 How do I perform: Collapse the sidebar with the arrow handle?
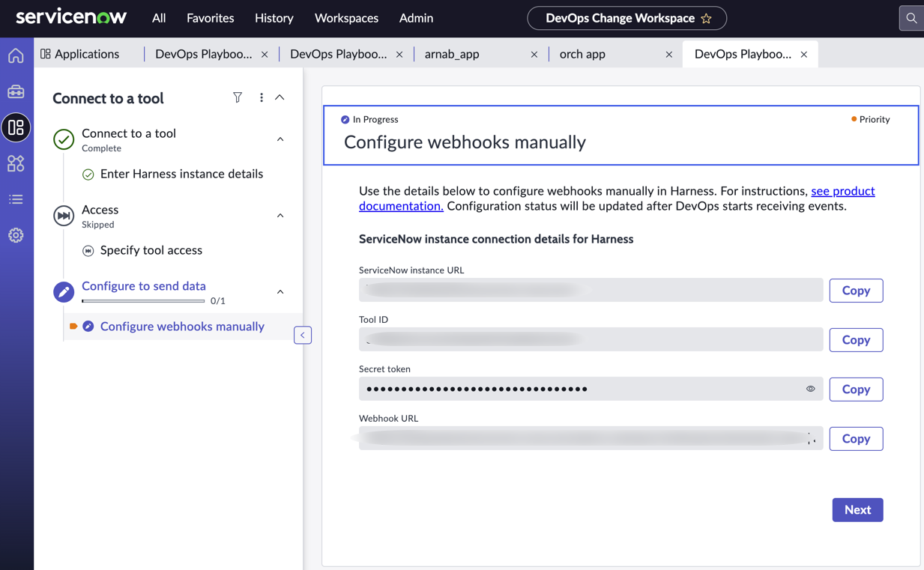303,335
